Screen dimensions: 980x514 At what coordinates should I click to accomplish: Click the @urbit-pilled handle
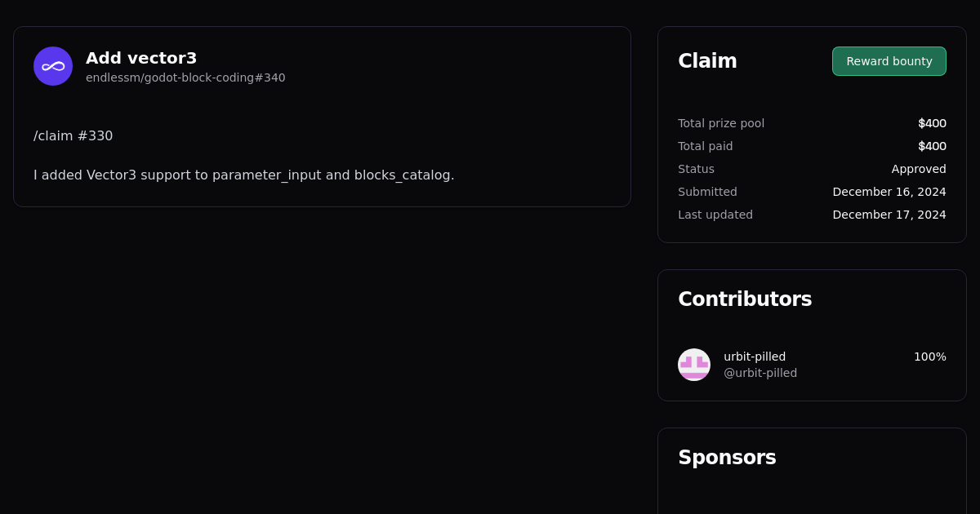(760, 373)
